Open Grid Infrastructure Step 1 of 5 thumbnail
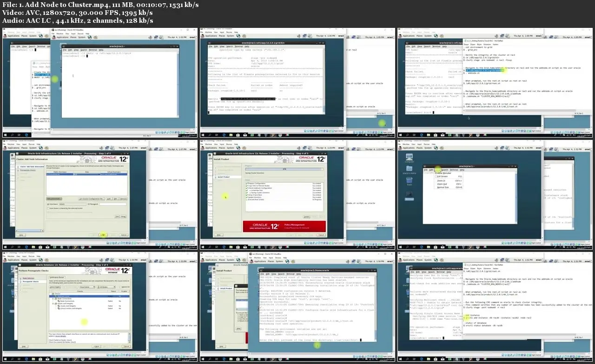595x364 pixels. click(99, 195)
